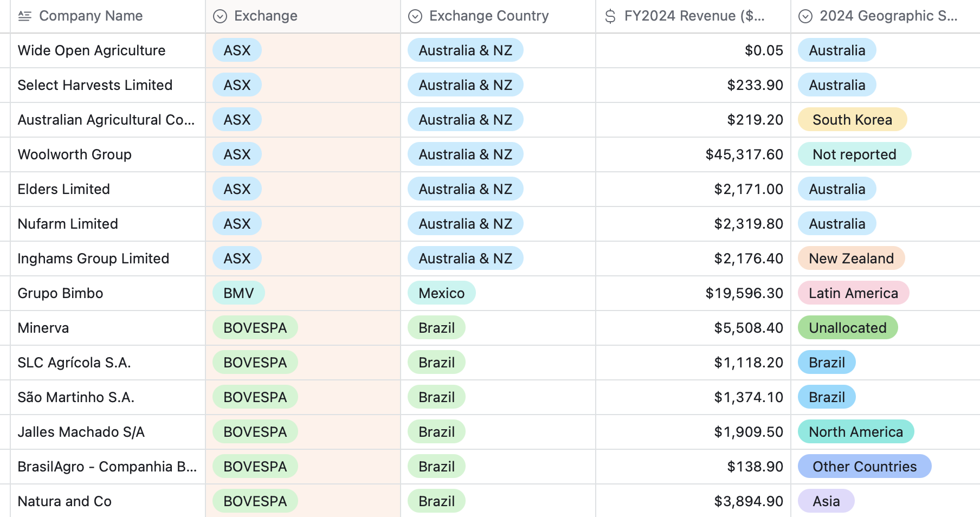Click the Other Countries geographic tag

(865, 467)
